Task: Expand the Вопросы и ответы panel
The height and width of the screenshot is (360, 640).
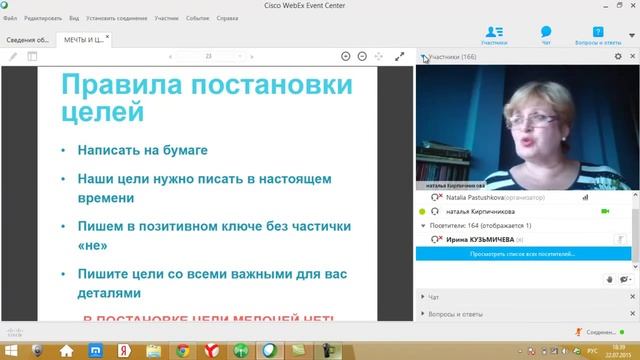Action: point(422,314)
